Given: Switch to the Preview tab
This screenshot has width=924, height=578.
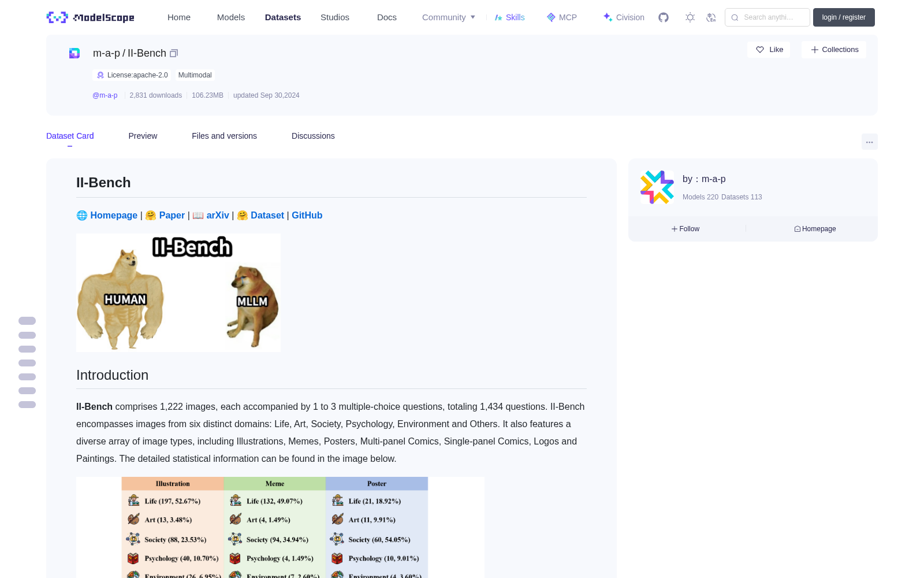Looking at the screenshot, I should pos(143,136).
